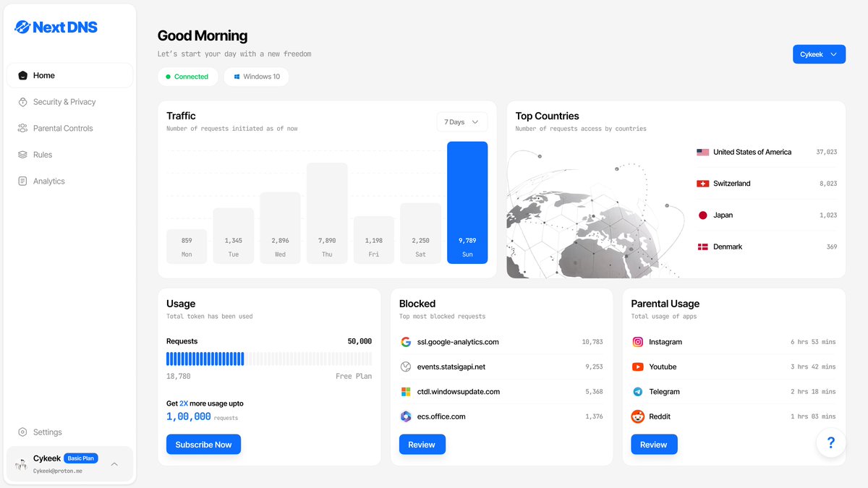Select the Thu traffic bar 7,890
The width and height of the screenshot is (868, 488).
tap(327, 213)
